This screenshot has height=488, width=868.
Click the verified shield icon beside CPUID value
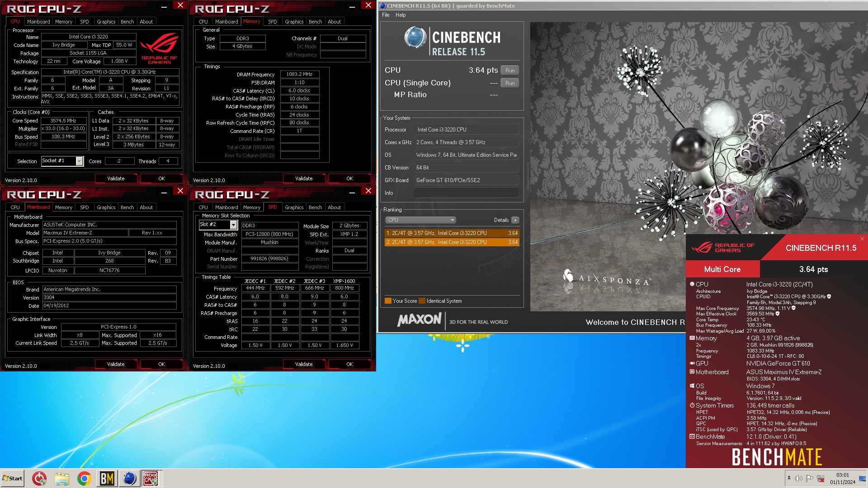(829, 296)
